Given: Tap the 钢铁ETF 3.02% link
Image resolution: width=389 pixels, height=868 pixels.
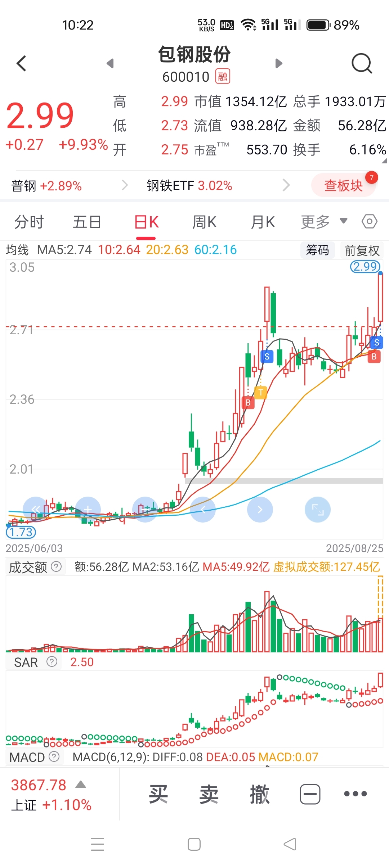Looking at the screenshot, I should (x=189, y=186).
